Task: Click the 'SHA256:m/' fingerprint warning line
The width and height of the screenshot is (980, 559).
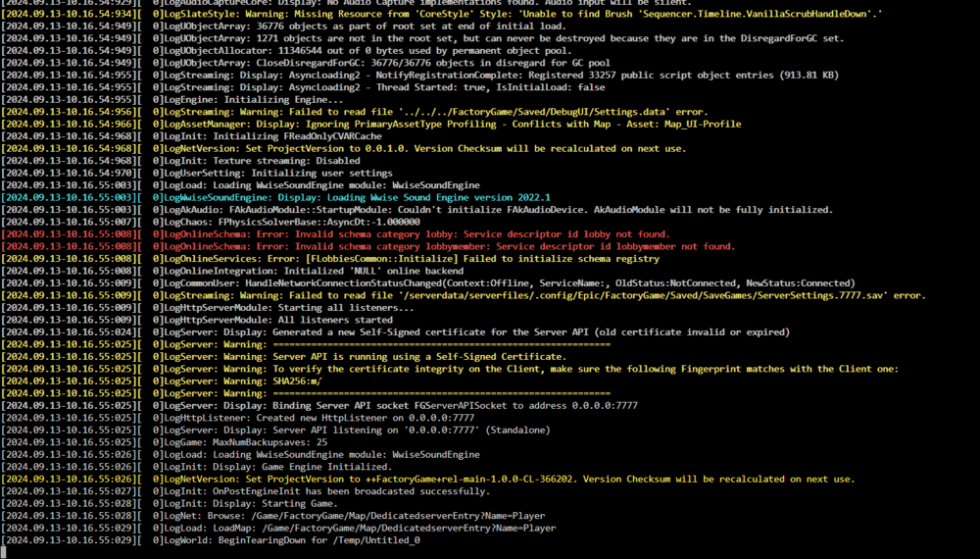Action: point(162,381)
